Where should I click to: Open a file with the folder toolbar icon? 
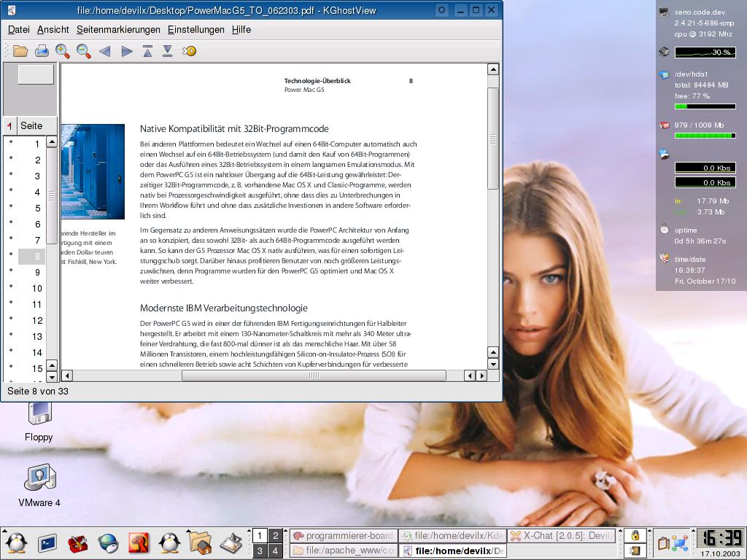click(20, 51)
